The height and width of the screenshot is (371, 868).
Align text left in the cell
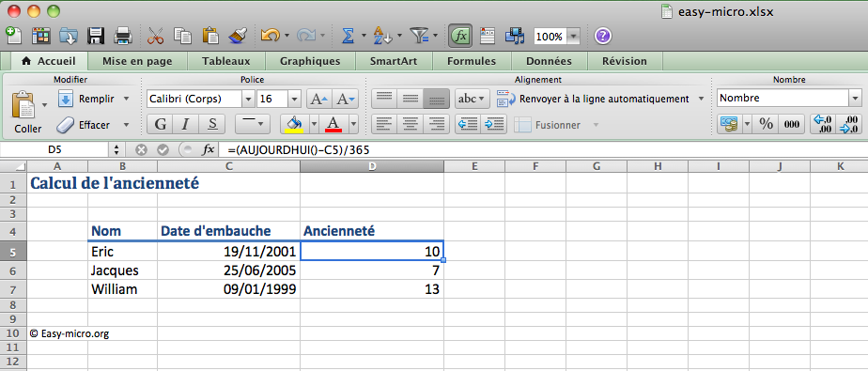[384, 125]
